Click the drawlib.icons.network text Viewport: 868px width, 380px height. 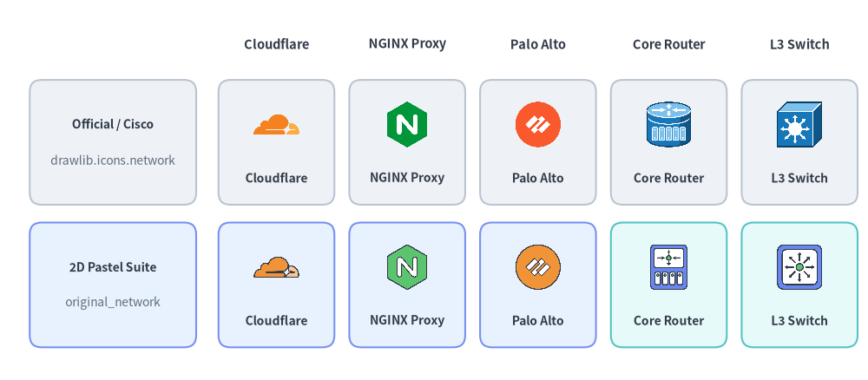[113, 161]
